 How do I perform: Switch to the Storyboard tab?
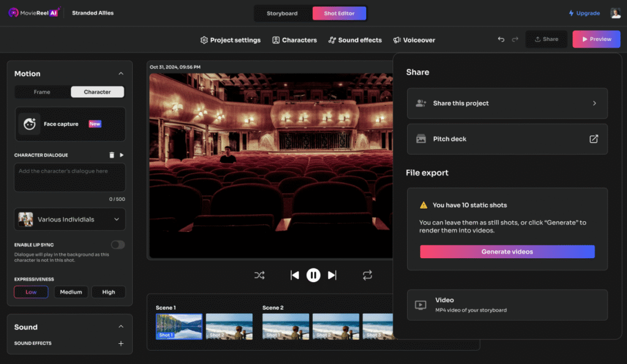pos(282,13)
